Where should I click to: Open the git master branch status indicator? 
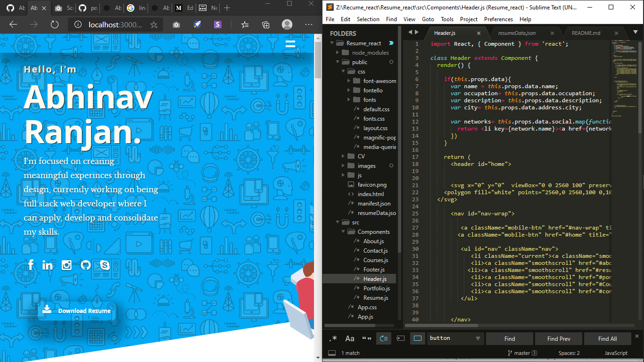coord(522,353)
